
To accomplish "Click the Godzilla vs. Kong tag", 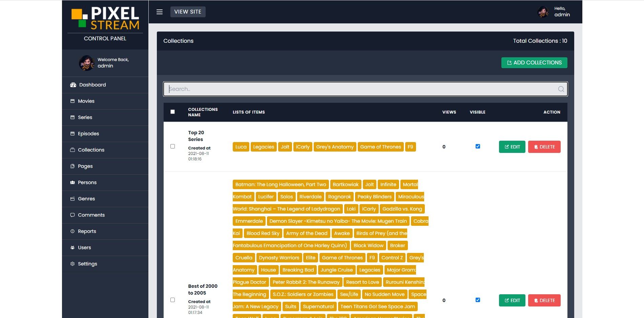I will [402, 209].
